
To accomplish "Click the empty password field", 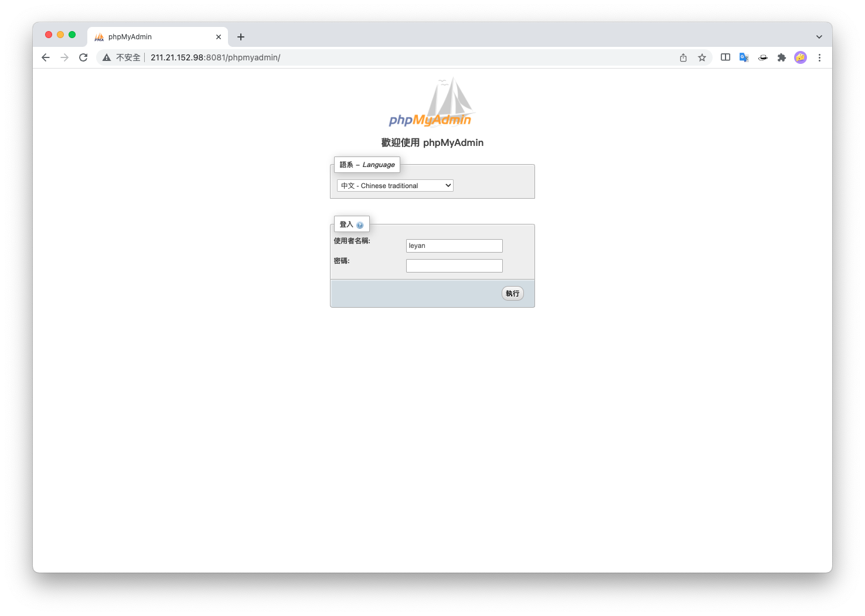I will click(454, 266).
